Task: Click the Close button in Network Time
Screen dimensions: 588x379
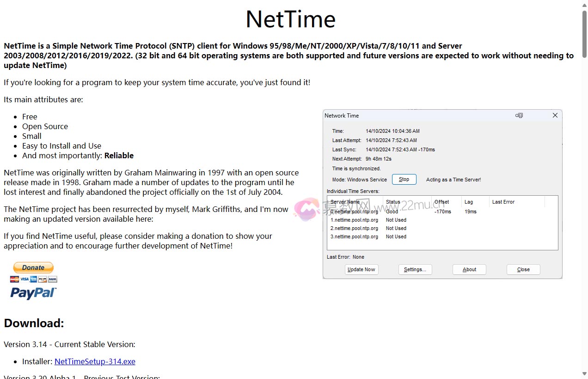Action: (x=523, y=269)
